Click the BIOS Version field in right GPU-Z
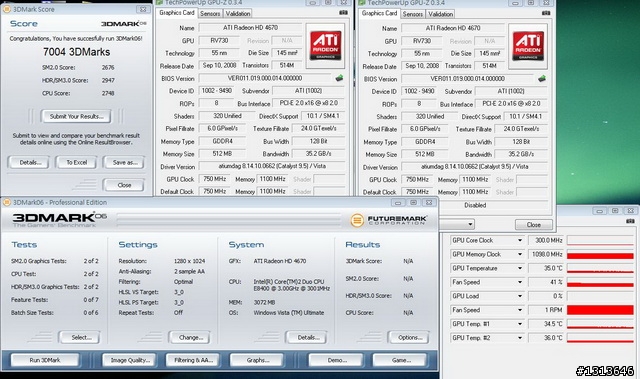The width and height of the screenshot is (640, 379). (x=467, y=78)
